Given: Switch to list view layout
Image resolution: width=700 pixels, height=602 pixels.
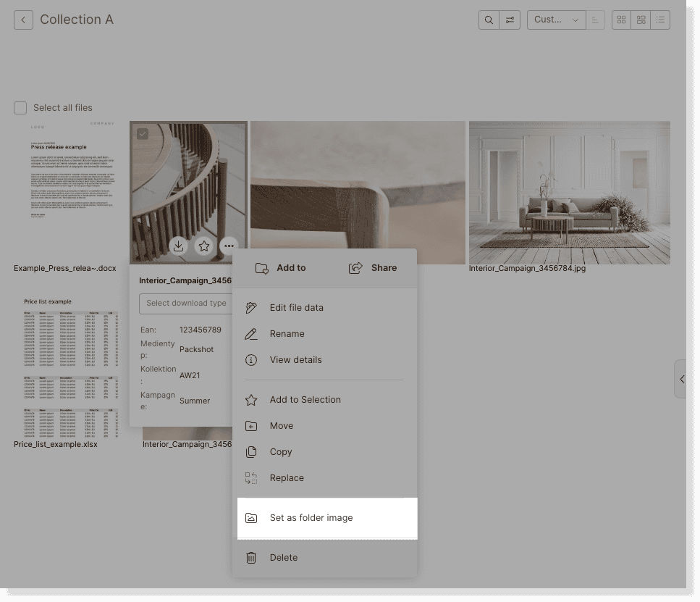Looking at the screenshot, I should 659,20.
